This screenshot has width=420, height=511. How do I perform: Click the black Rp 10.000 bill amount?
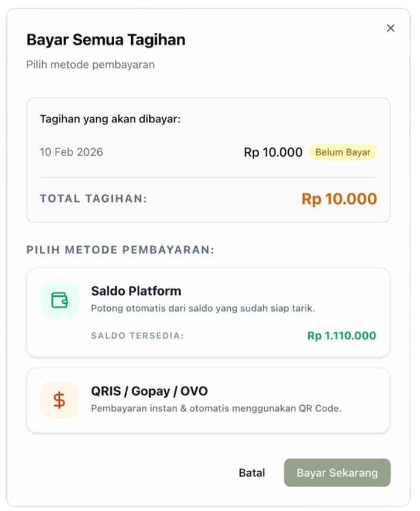[x=273, y=152]
